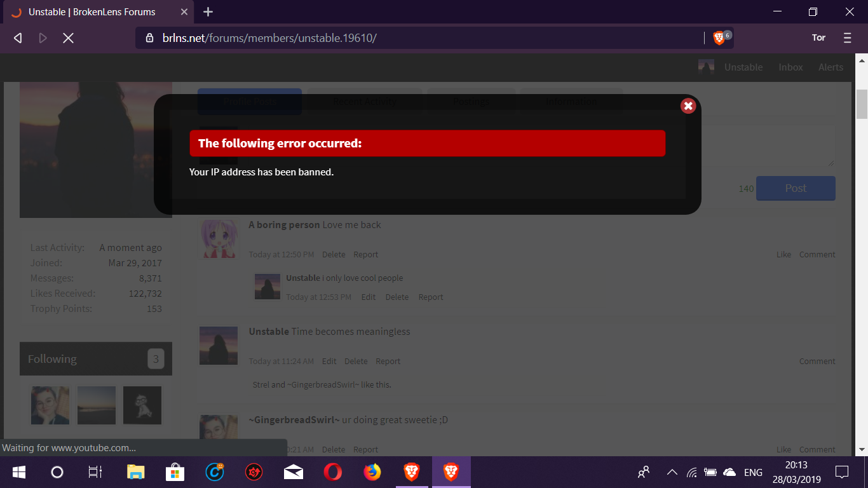Open the Following count badge
The image size is (868, 488).
(x=156, y=359)
